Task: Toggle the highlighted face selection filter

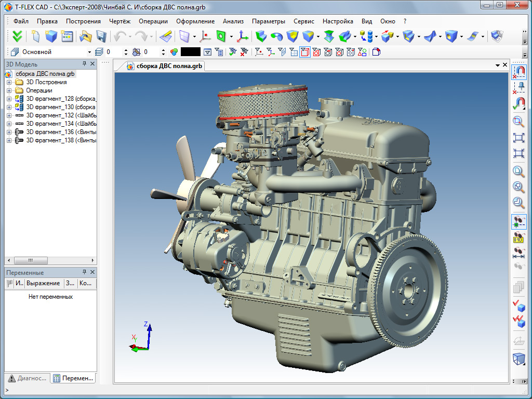Action: click(x=305, y=52)
